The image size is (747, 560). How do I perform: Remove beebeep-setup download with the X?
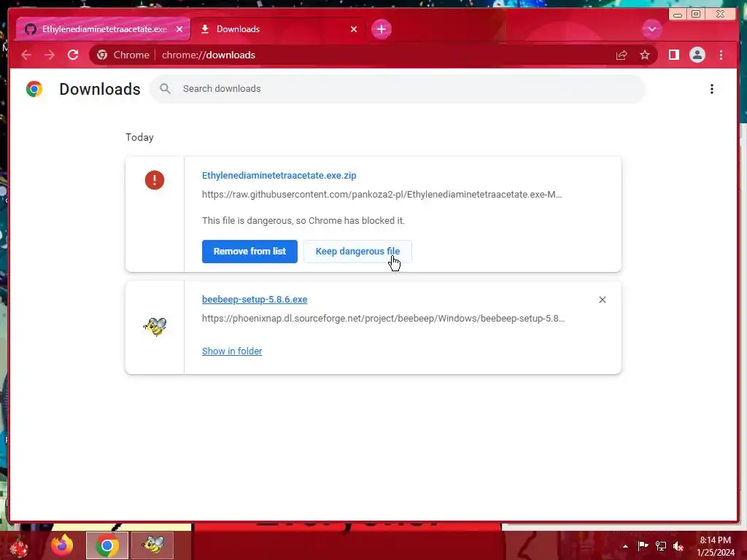(602, 300)
